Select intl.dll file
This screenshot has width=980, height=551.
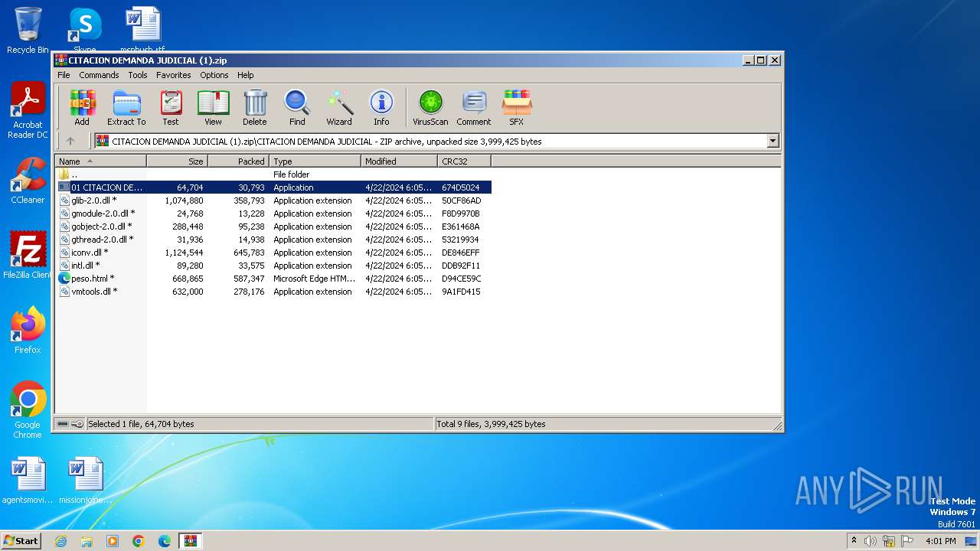[x=273, y=266]
